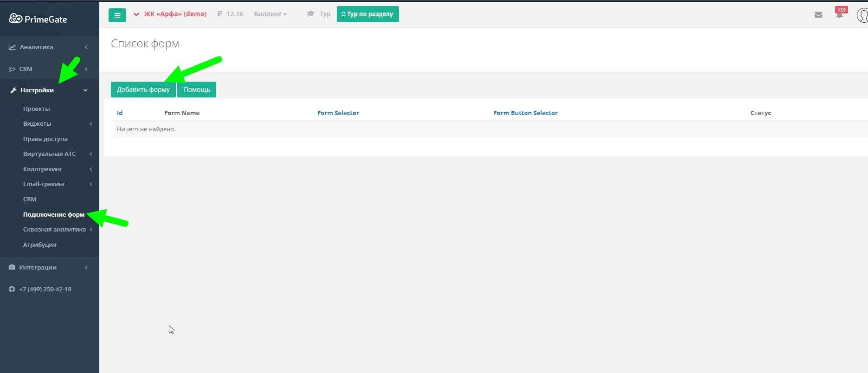
Task: Click the +7 (499) 350-42-18 phone number
Action: 45,289
